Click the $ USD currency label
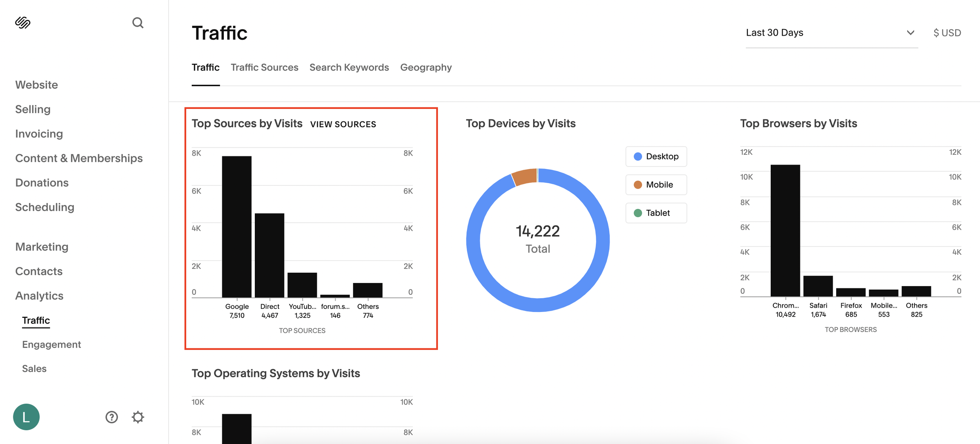The width and height of the screenshot is (980, 444). click(x=947, y=33)
